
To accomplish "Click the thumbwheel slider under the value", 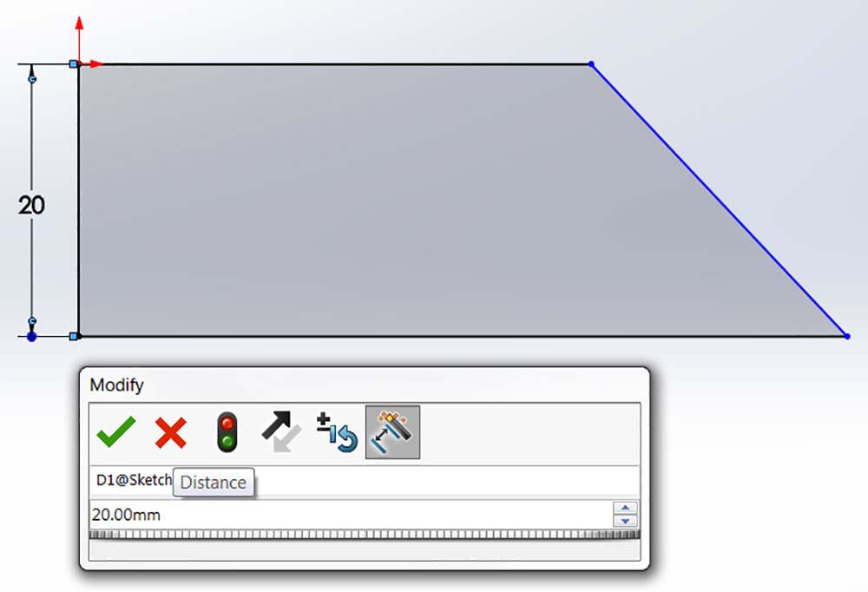I will pyautogui.click(x=365, y=535).
